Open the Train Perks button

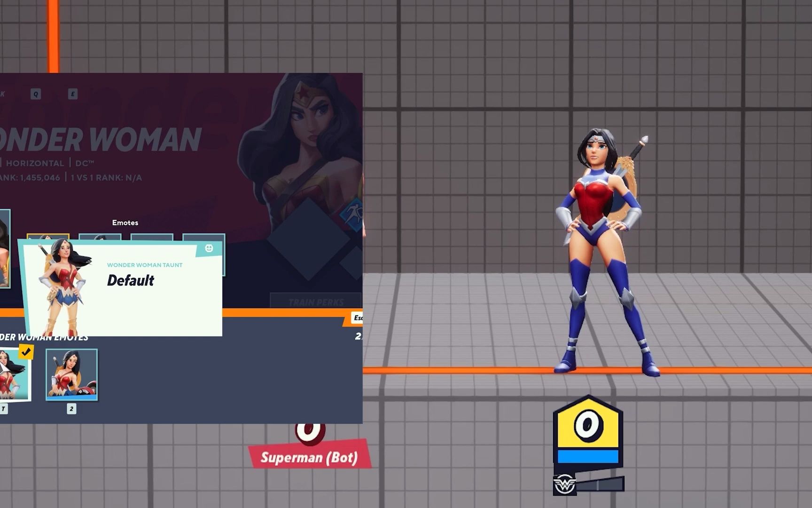316,301
